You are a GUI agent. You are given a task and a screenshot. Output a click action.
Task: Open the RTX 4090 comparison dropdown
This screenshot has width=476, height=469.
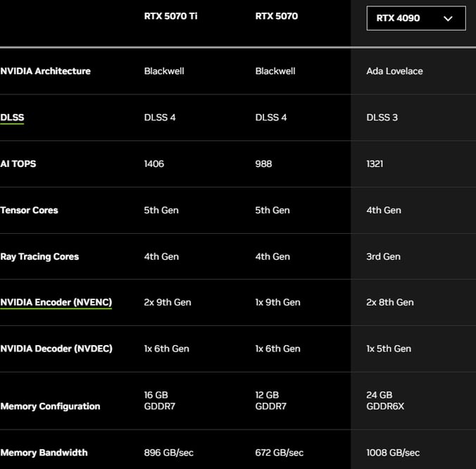tap(416, 18)
